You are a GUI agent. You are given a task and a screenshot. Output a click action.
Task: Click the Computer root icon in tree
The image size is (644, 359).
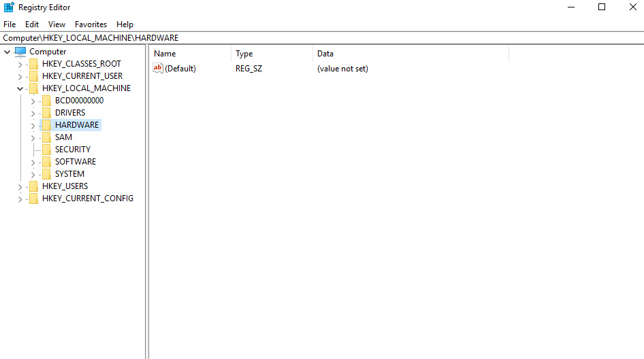coord(20,51)
